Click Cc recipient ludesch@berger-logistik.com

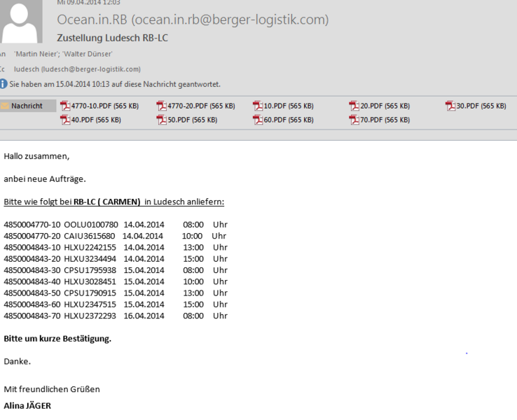click(x=77, y=69)
